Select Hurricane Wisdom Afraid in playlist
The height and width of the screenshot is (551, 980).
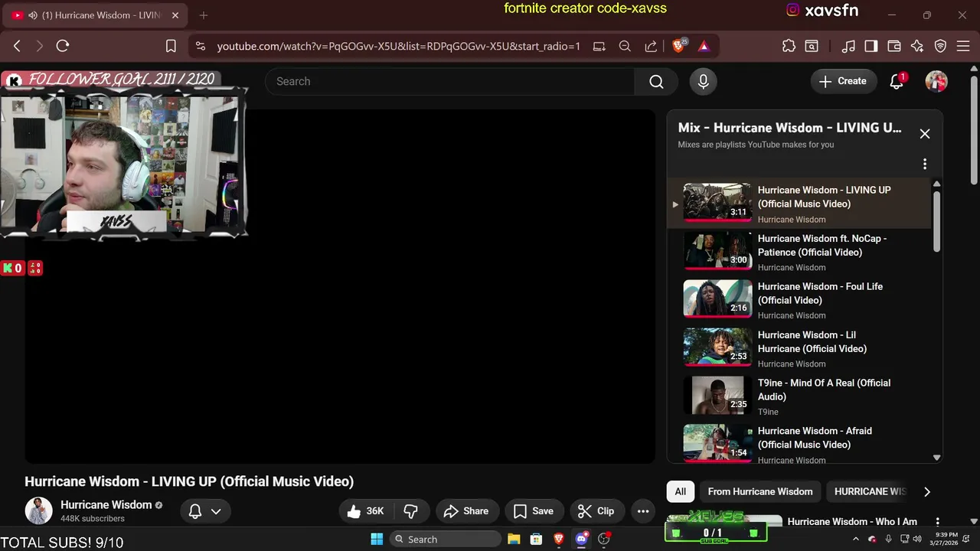point(799,443)
